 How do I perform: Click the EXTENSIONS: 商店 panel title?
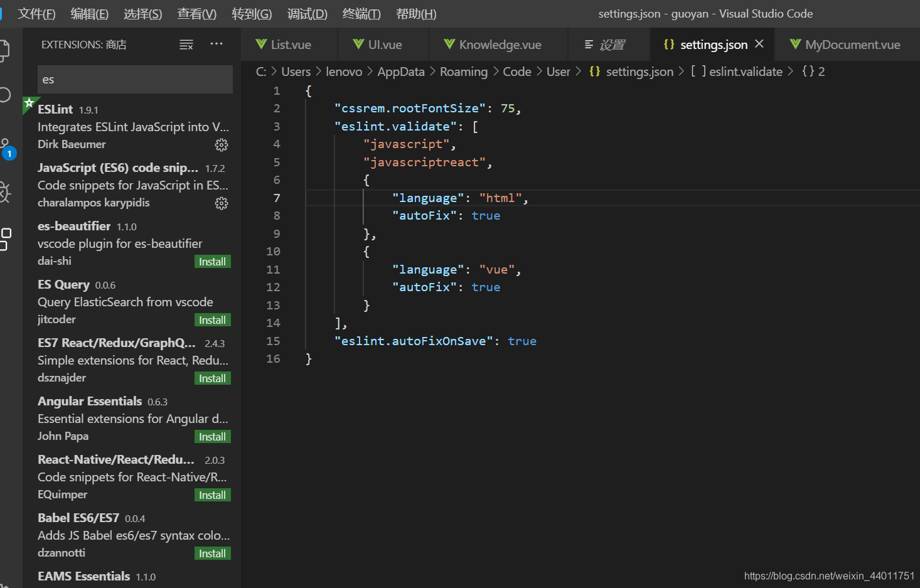click(x=84, y=45)
